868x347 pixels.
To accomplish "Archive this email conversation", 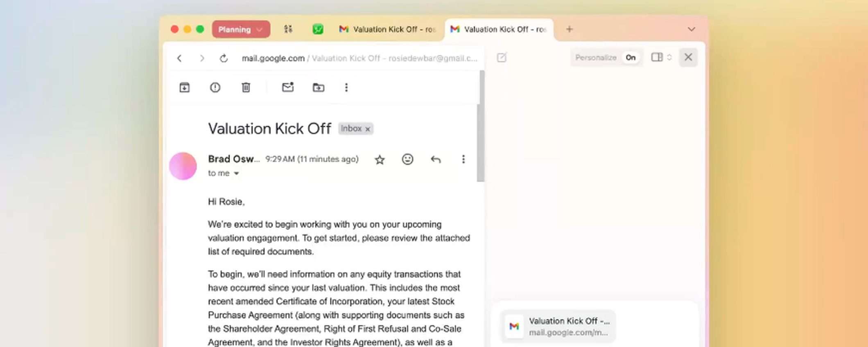I will (x=185, y=87).
